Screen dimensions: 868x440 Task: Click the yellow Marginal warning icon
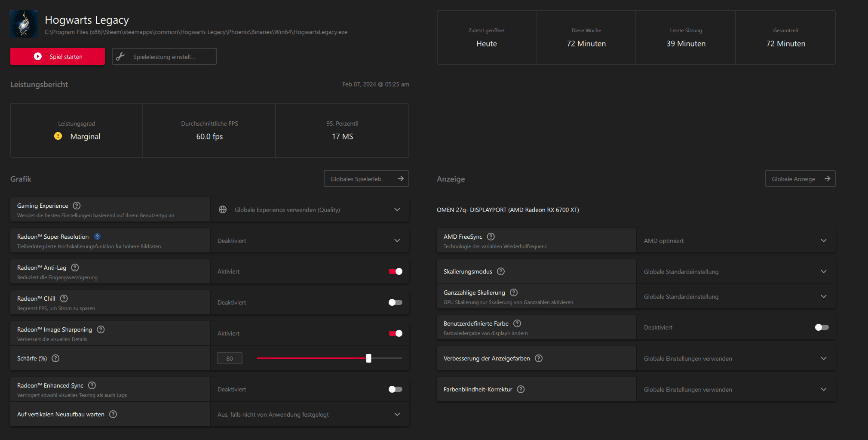(x=58, y=136)
